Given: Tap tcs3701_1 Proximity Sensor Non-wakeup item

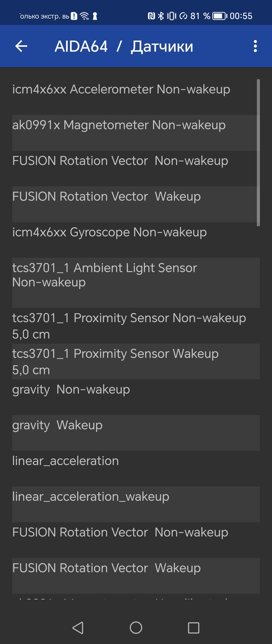Looking at the screenshot, I should tap(129, 326).
